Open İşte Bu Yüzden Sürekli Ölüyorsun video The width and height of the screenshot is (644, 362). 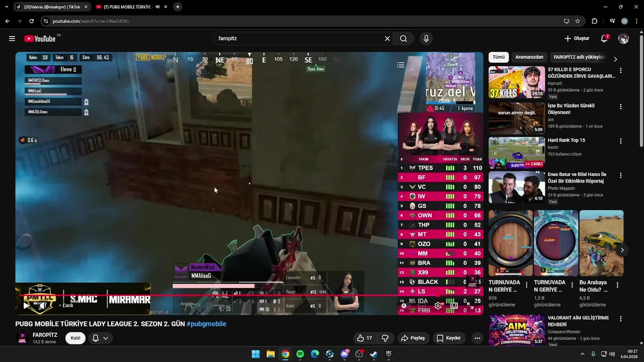517,119
